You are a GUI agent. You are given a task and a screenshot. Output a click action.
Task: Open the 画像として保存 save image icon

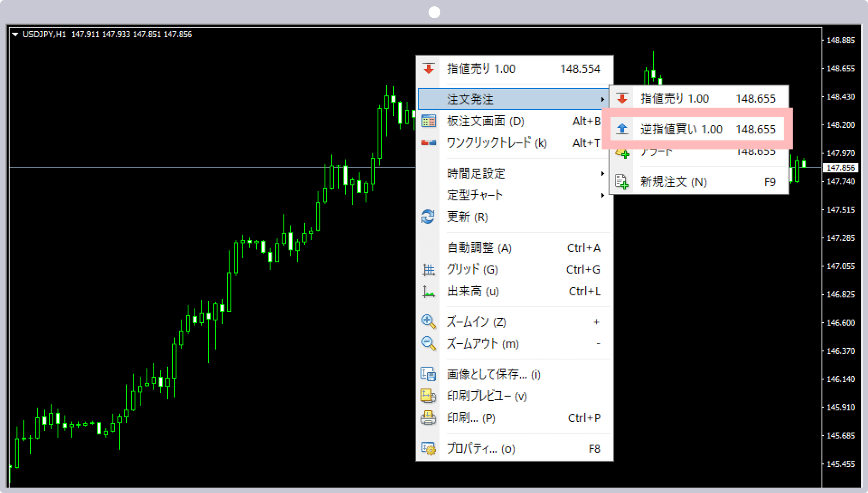(429, 374)
